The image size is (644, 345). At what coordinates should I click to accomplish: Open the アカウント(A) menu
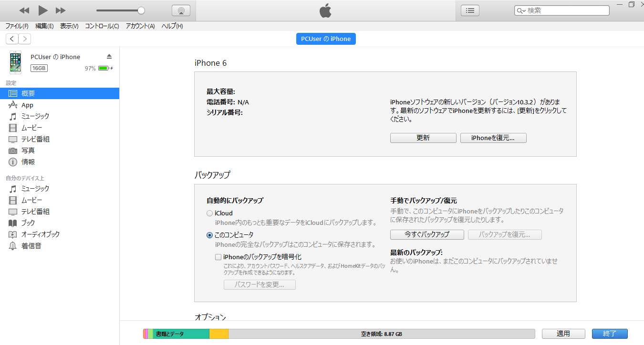(x=140, y=26)
